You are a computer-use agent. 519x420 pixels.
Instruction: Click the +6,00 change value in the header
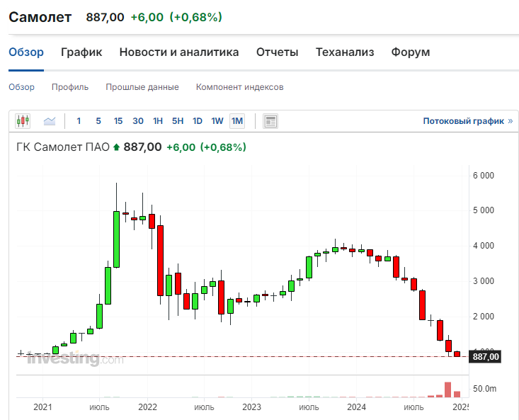(x=147, y=17)
